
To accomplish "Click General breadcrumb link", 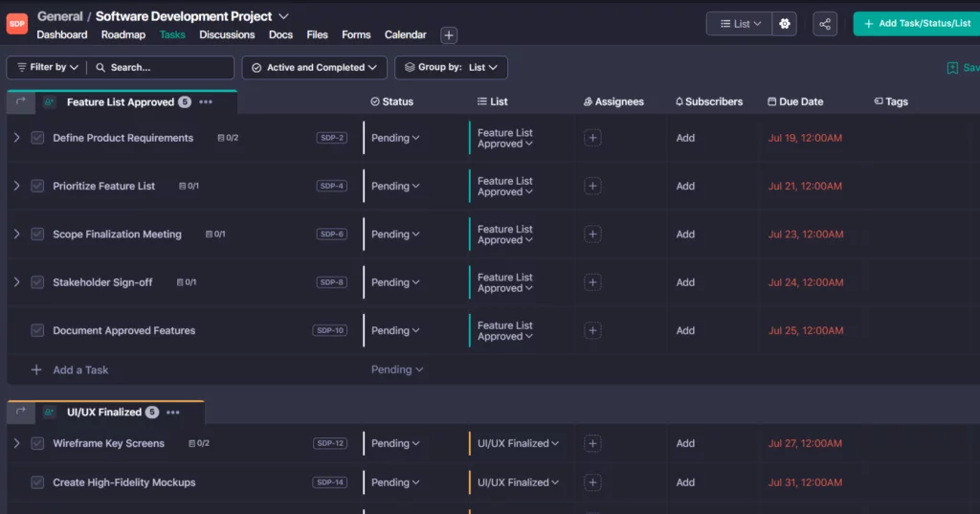I will 60,16.
